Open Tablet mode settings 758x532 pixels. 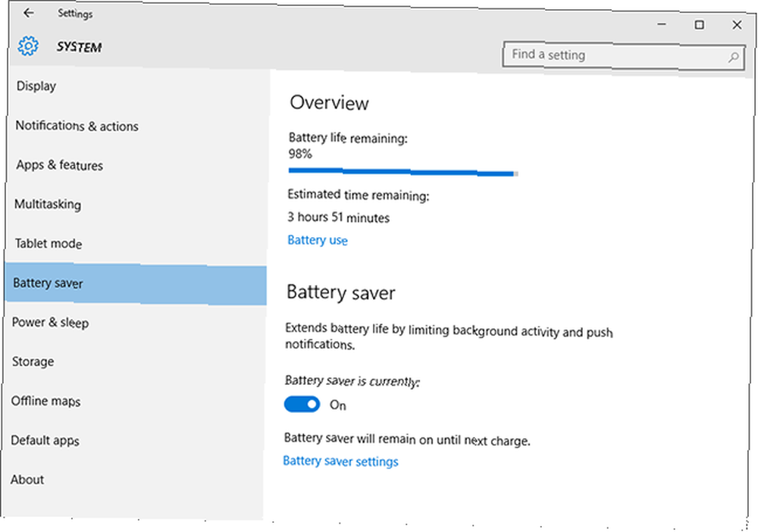click(49, 243)
